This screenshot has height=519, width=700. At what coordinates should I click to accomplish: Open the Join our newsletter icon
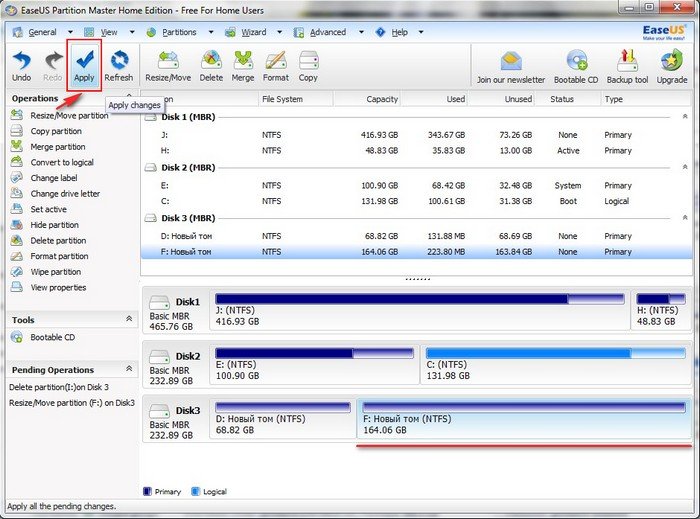(511, 67)
